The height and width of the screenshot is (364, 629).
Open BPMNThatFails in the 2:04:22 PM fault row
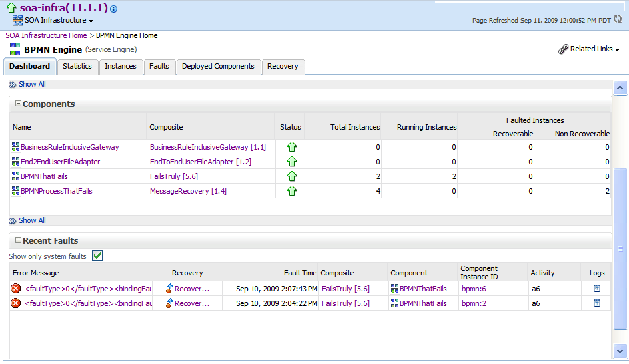pyautogui.click(x=423, y=304)
